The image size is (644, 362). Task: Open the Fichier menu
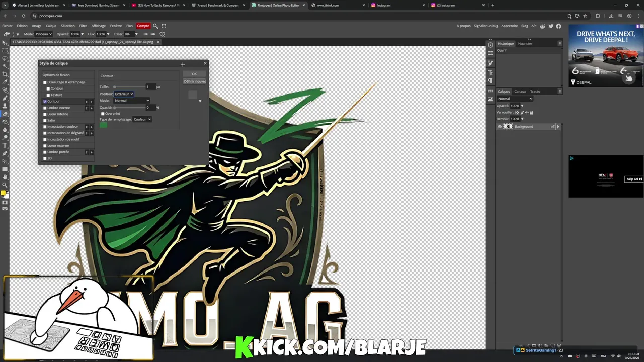[x=7, y=26]
